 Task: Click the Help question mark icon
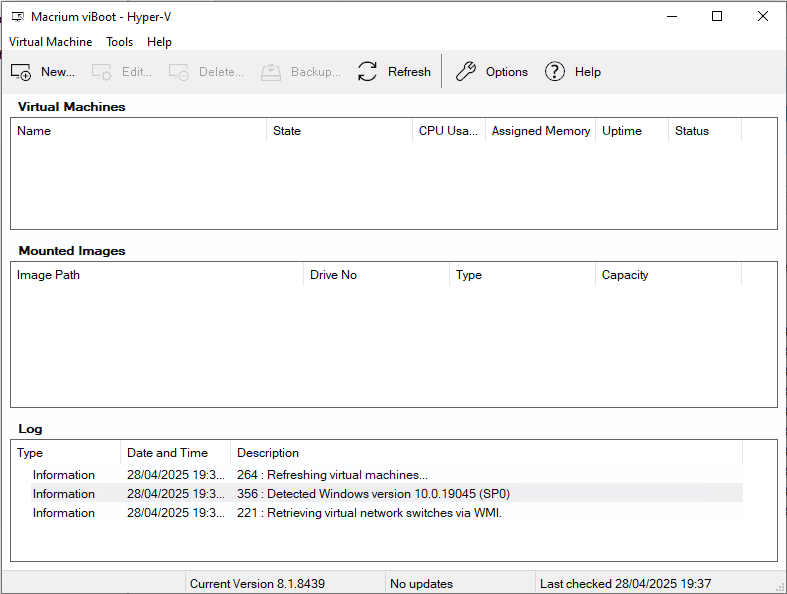coord(555,72)
